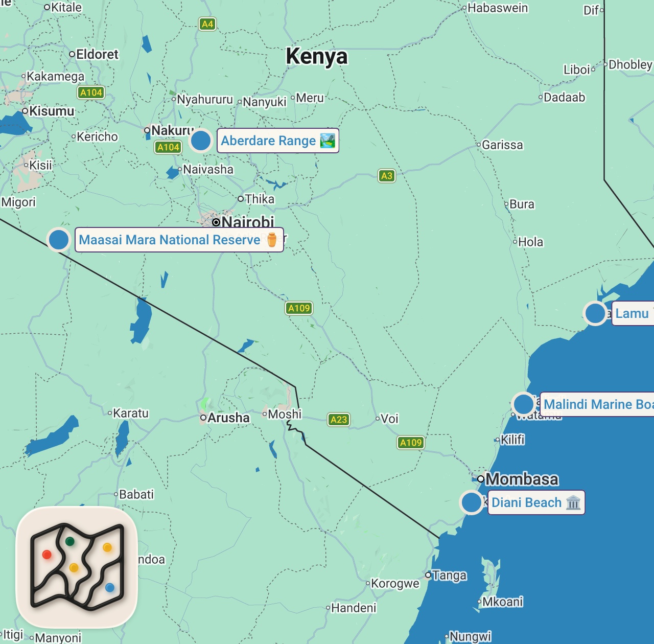The height and width of the screenshot is (644, 654).
Task: Click the A23 highway shield
Action: [x=339, y=420]
